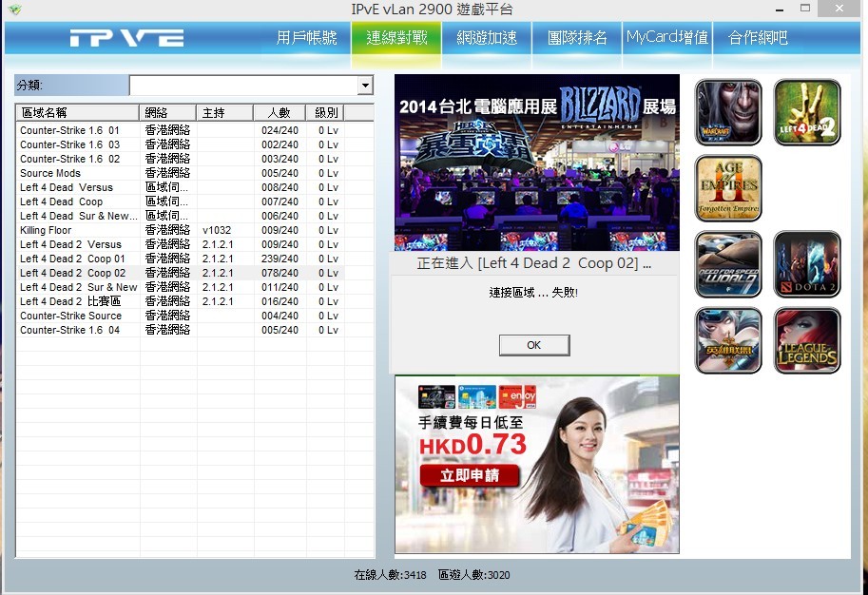Click the 連接區域 ... 失敗! message text
868x595 pixels.
[533, 292]
